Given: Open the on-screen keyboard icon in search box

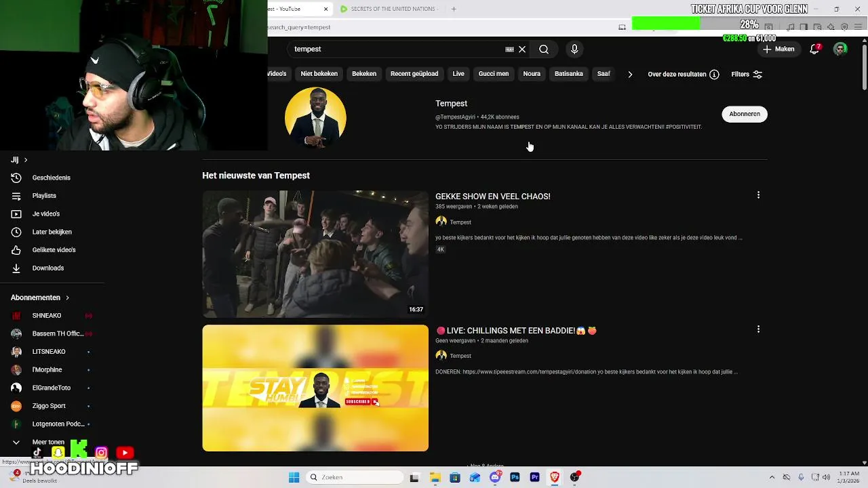Looking at the screenshot, I should coord(509,49).
